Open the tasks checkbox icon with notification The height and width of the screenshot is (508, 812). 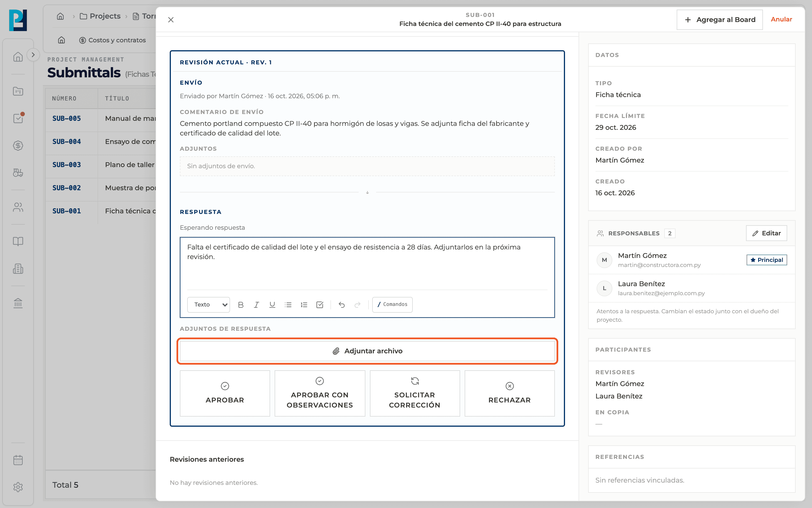[x=18, y=118]
